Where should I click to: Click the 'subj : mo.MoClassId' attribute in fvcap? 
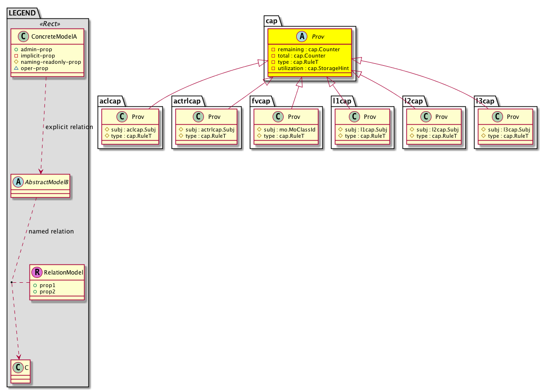click(287, 130)
